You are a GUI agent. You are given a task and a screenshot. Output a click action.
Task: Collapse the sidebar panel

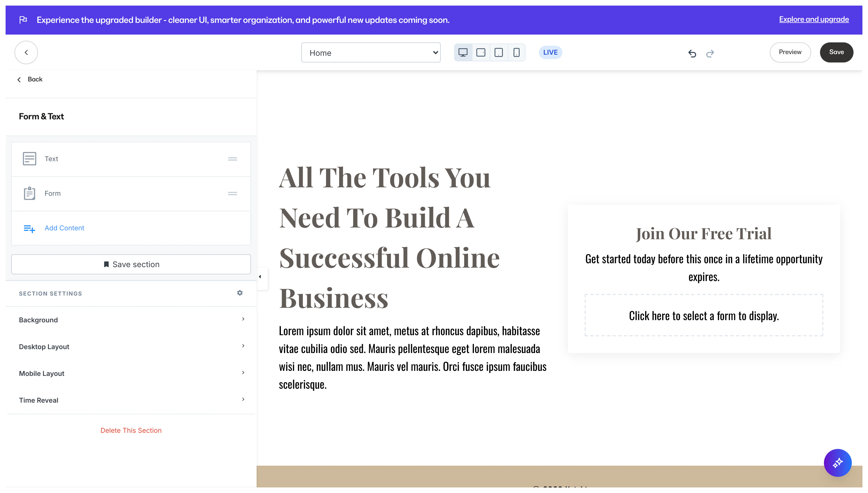[x=260, y=276]
